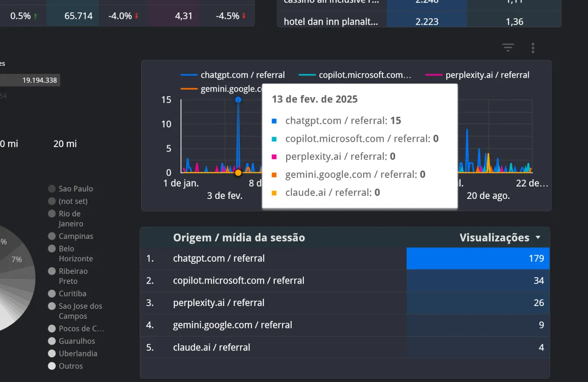Toggle copilot.microsoft.com legend series

coord(365,75)
